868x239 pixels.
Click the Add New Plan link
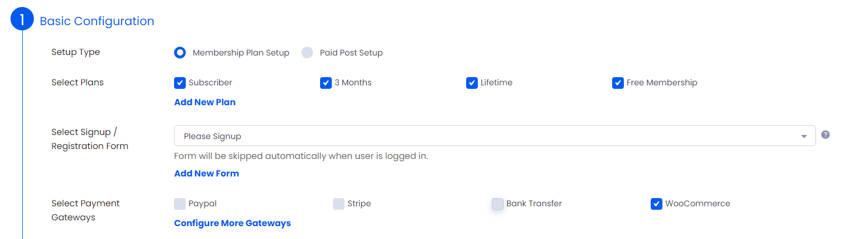(x=205, y=102)
